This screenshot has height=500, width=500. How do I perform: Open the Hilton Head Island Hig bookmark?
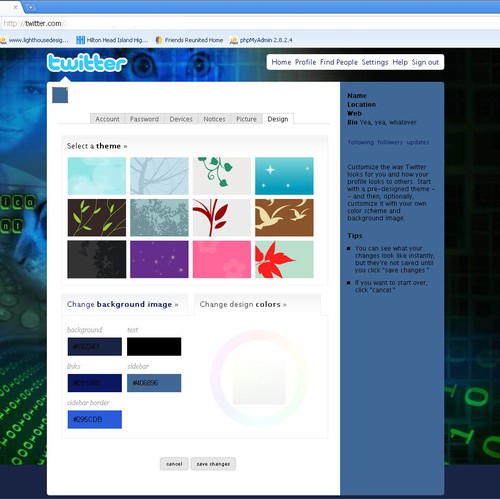(112, 40)
